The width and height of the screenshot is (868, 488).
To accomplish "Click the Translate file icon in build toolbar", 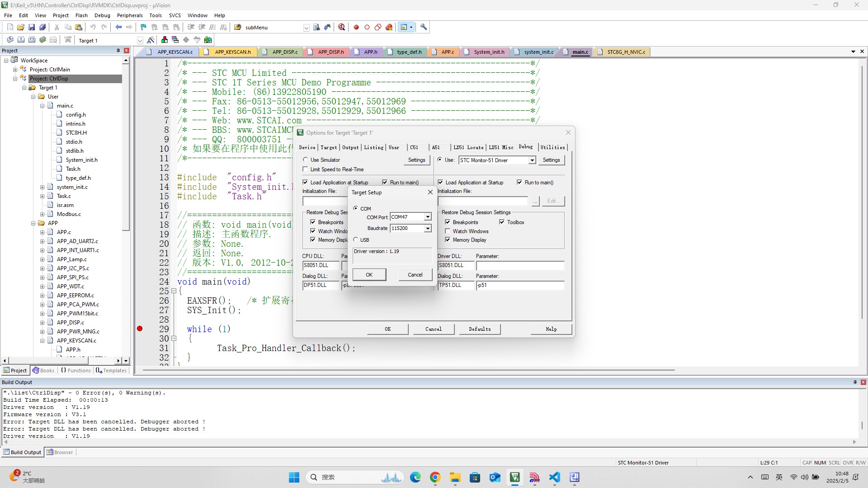I will (x=10, y=40).
